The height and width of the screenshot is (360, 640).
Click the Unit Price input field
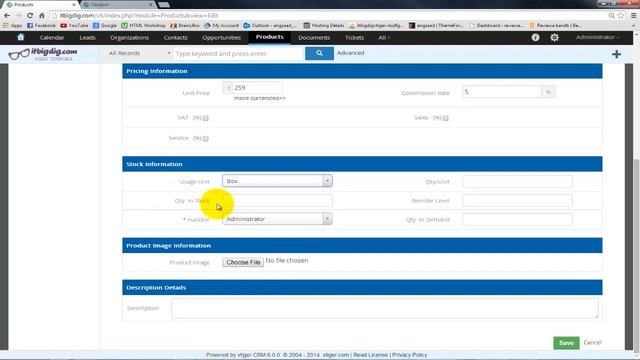click(257, 88)
